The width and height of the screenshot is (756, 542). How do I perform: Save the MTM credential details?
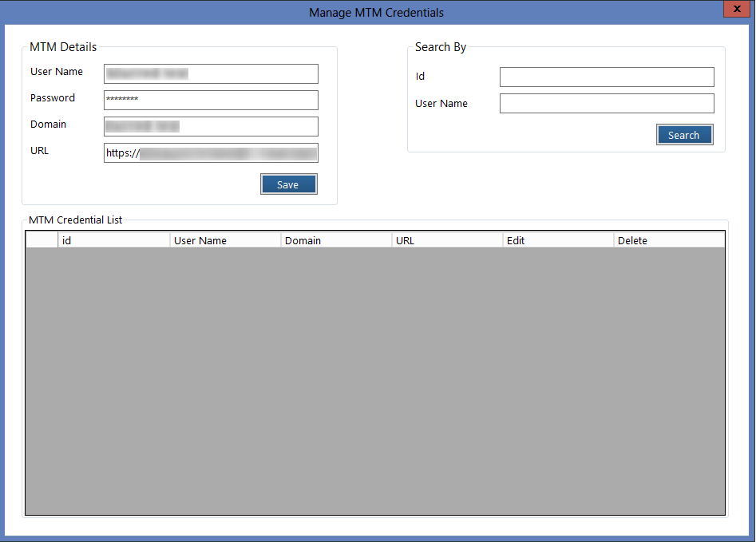[289, 184]
